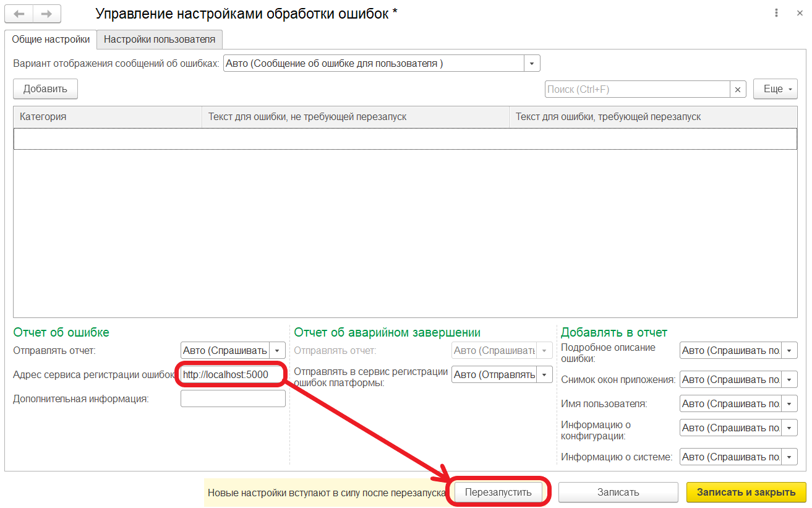The image size is (812, 508).
Task: Go back with the left arrow button
Action: 19,14
